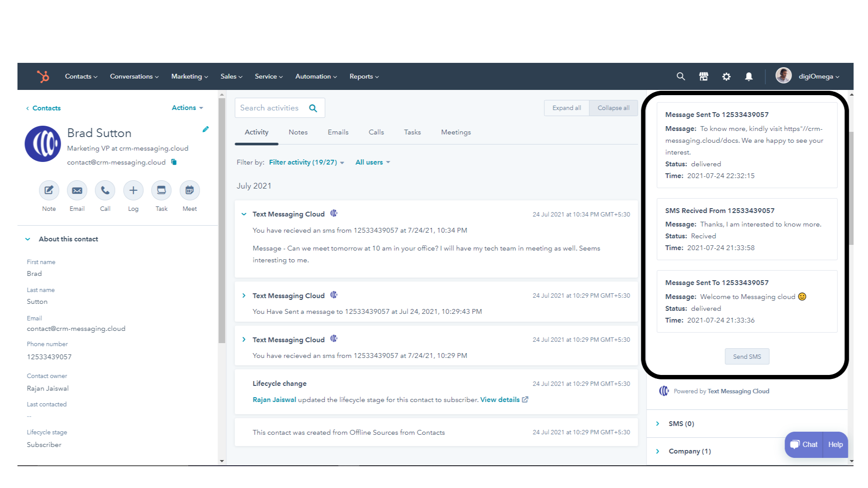Expand the Company (1) section
Viewport: 868px width, 488px height.
click(x=658, y=451)
